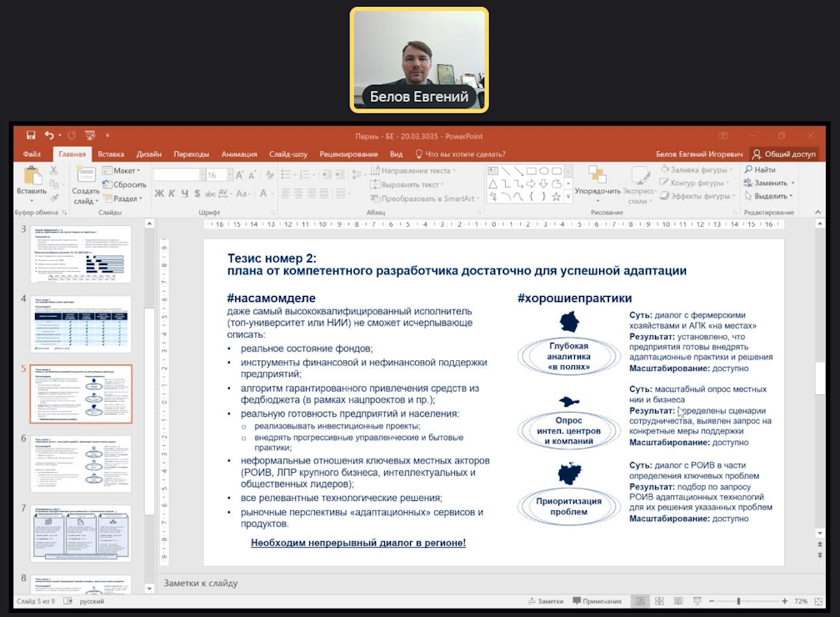
Task: Click the Сбросить reset button
Action: (x=124, y=184)
